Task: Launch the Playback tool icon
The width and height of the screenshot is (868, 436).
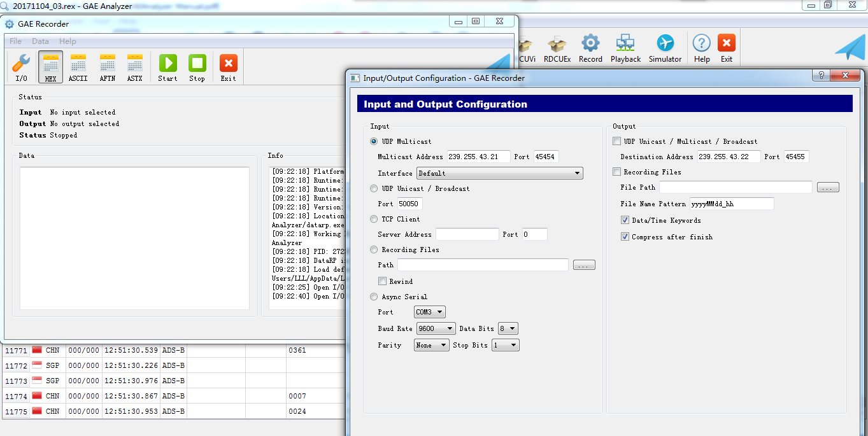Action: point(625,48)
